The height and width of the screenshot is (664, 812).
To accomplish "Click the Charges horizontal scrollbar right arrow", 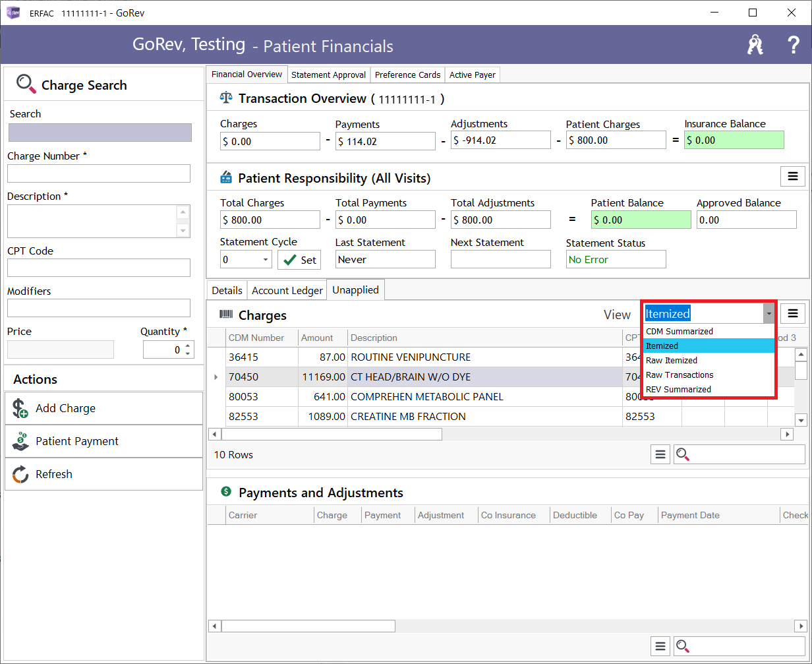I will pos(787,434).
